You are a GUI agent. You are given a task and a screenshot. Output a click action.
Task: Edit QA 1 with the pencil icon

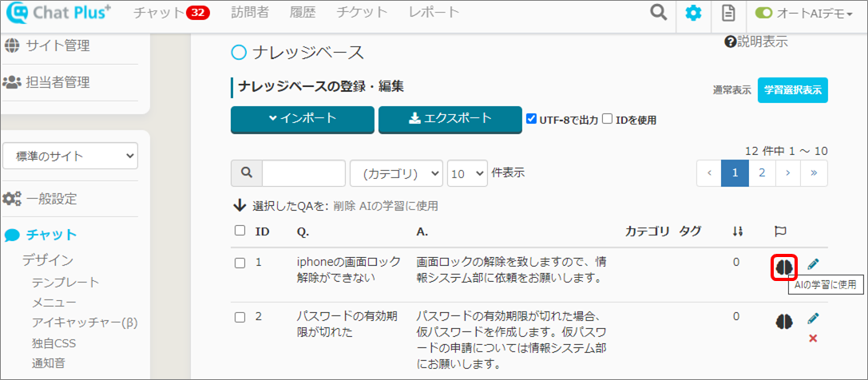[813, 264]
